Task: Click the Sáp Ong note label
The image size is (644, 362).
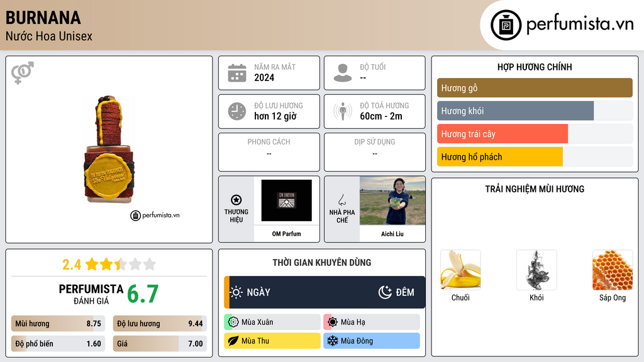Action: (x=613, y=298)
